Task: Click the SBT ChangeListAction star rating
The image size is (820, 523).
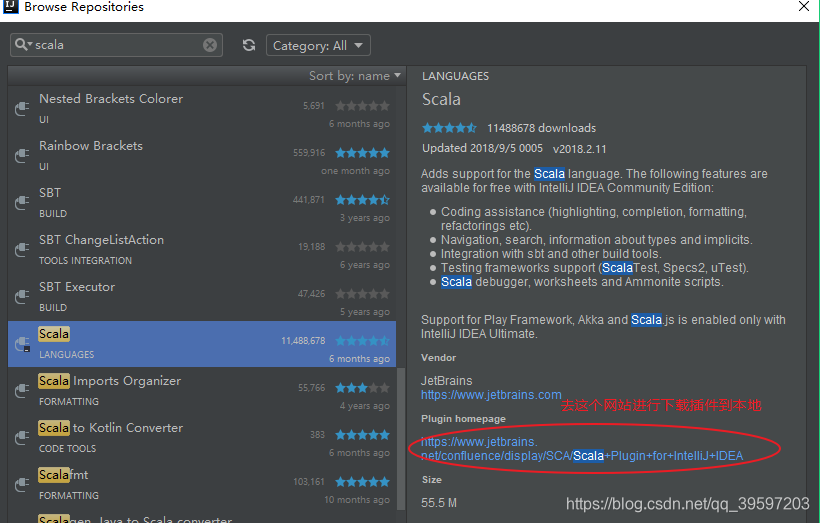Action: [x=362, y=247]
